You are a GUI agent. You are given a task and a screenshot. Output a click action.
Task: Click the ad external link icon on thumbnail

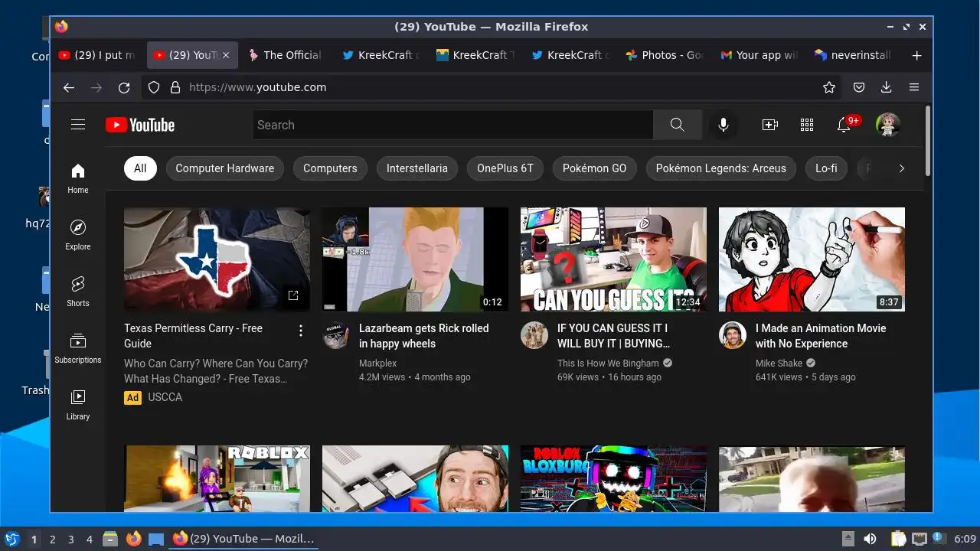point(292,295)
